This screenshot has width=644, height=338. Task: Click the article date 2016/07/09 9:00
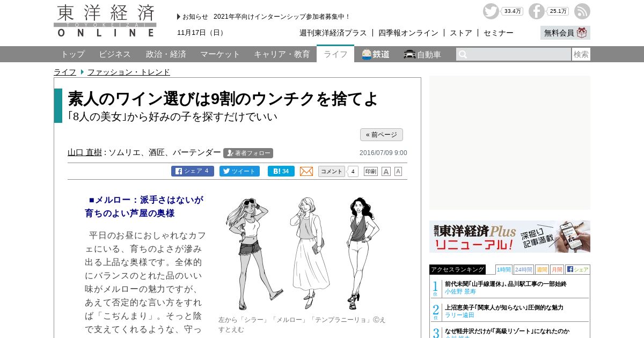click(x=383, y=153)
